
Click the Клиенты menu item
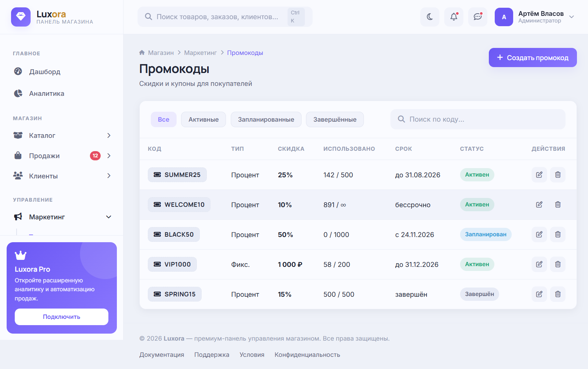(x=62, y=176)
